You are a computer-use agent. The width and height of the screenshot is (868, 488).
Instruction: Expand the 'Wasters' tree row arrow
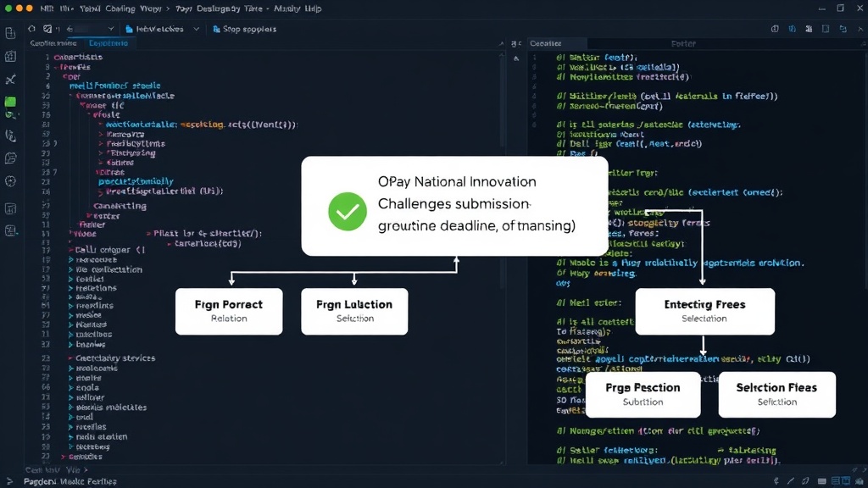click(x=71, y=324)
